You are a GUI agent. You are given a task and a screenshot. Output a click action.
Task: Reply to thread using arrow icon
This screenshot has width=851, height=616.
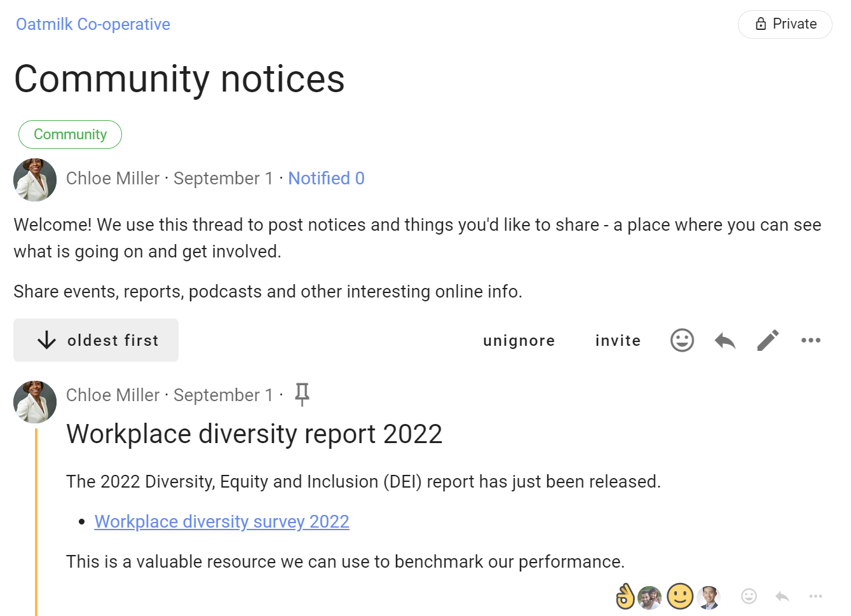[725, 341]
